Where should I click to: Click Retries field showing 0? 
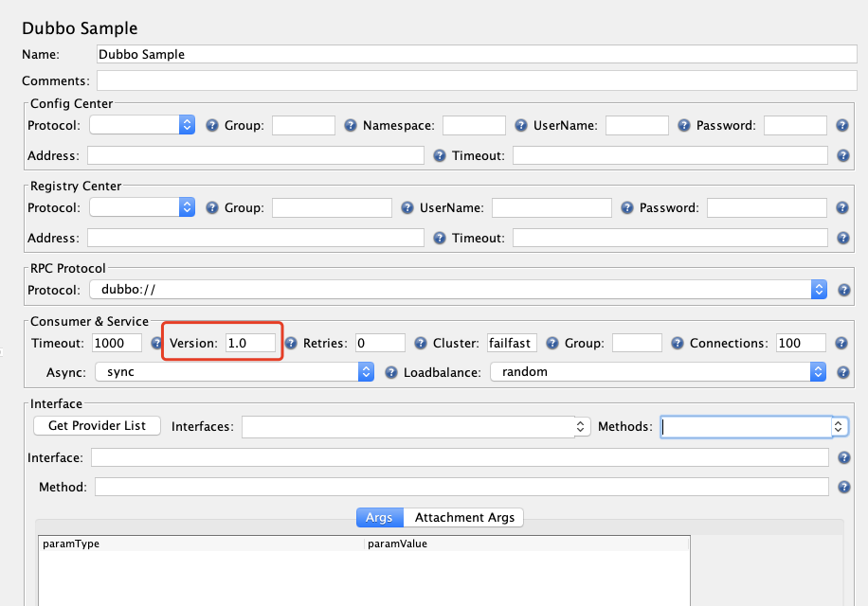(380, 343)
